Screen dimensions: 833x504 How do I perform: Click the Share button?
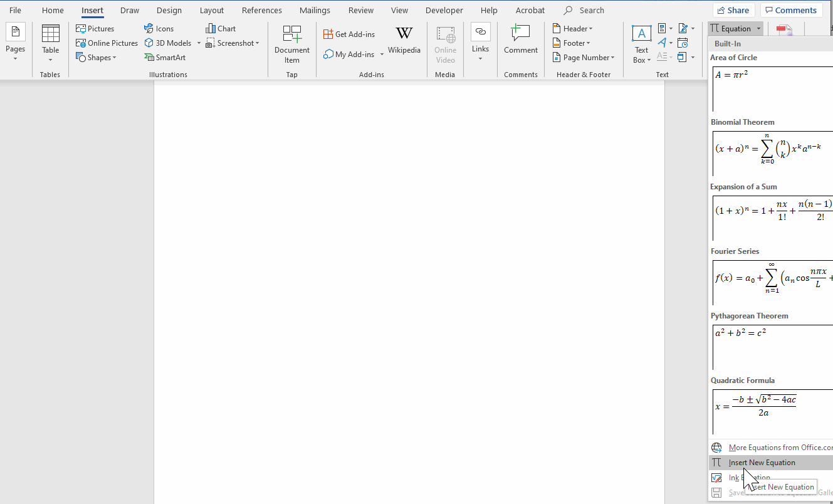pyautogui.click(x=733, y=10)
